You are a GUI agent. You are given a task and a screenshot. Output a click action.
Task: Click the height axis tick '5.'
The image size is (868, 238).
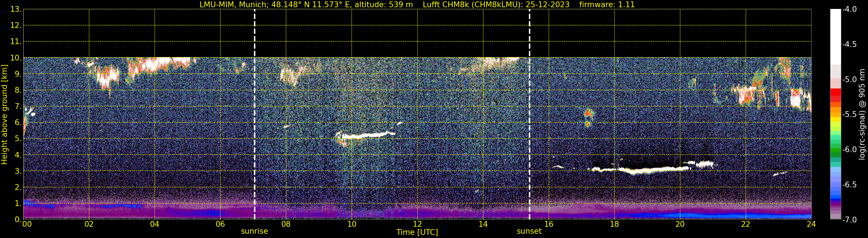pyautogui.click(x=18, y=139)
